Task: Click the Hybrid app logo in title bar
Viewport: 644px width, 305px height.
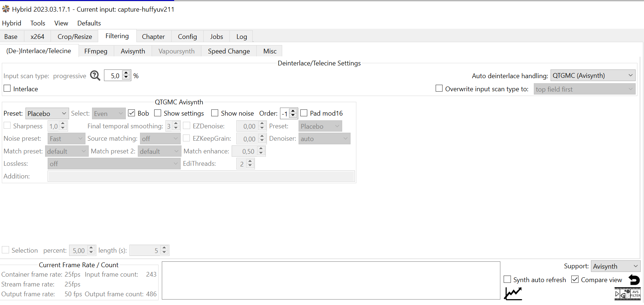Action: pos(6,9)
